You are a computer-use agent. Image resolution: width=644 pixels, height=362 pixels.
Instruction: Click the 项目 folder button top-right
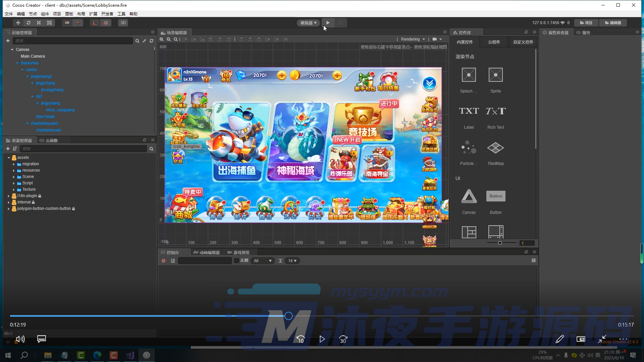click(586, 23)
